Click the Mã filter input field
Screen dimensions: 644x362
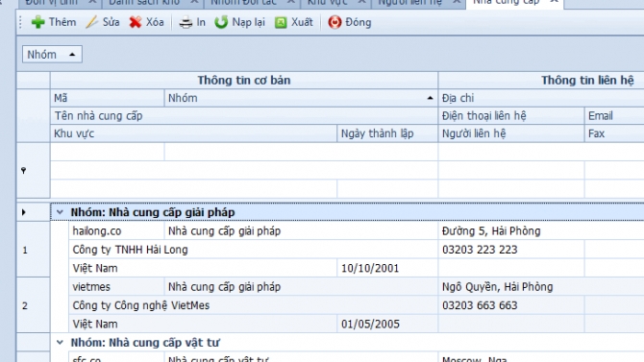pos(108,152)
